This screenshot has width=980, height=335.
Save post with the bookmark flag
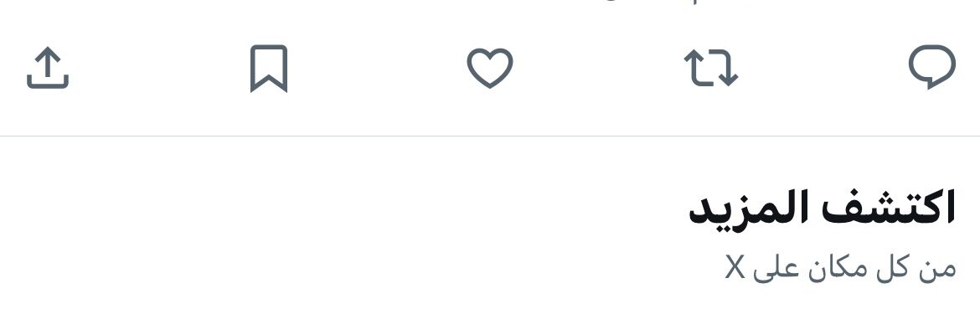click(269, 68)
